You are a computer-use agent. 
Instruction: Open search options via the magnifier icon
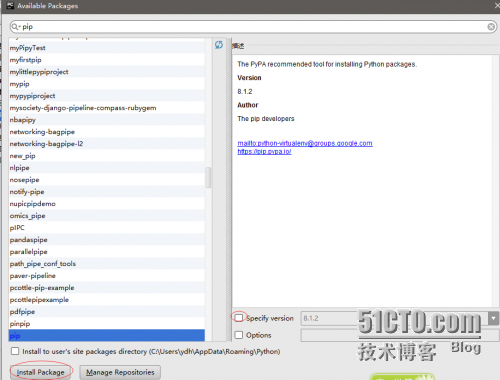pyautogui.click(x=15, y=27)
